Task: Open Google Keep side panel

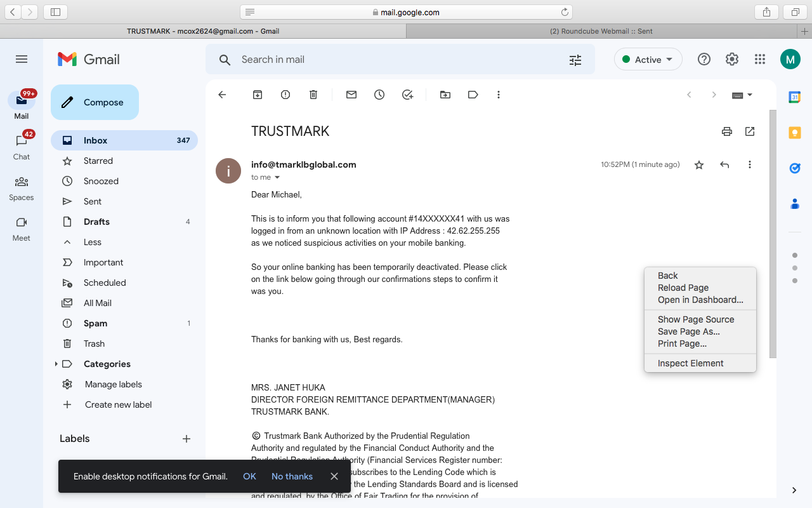Action: tap(794, 133)
